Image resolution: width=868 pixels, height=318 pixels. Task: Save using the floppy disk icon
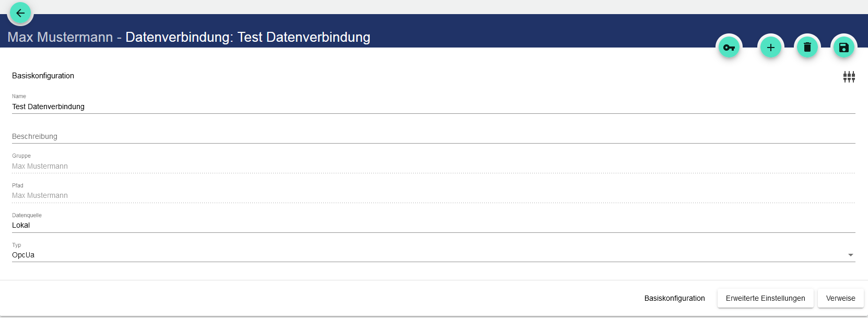click(x=844, y=48)
